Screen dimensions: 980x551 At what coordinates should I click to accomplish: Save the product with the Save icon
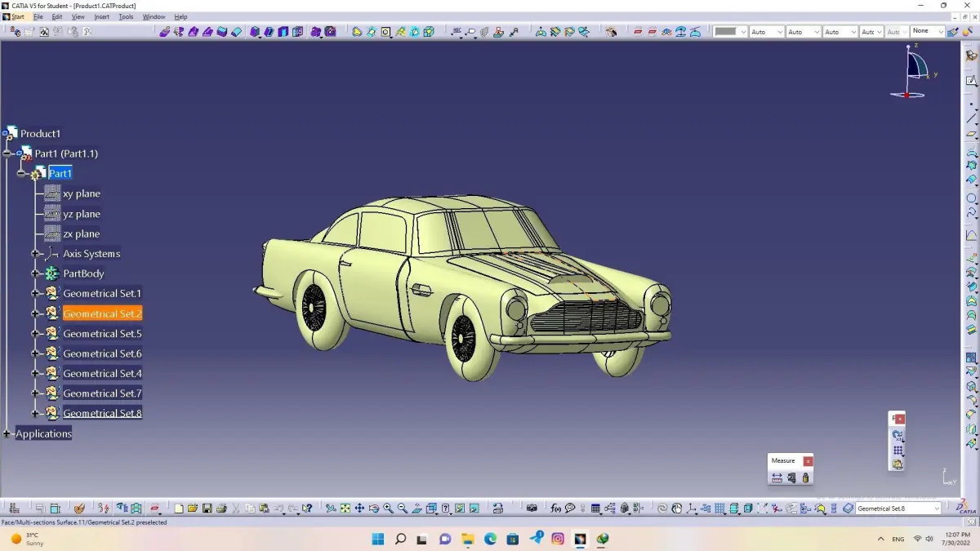click(x=207, y=508)
